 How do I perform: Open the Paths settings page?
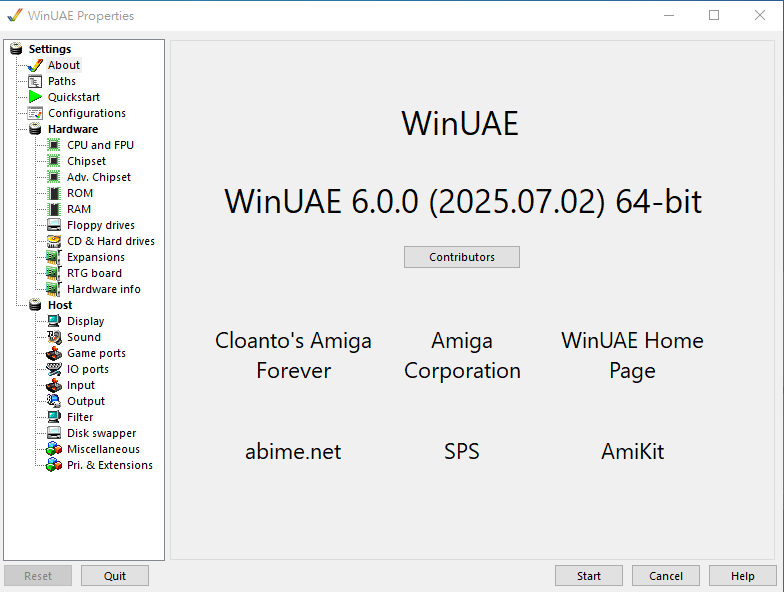(62, 81)
